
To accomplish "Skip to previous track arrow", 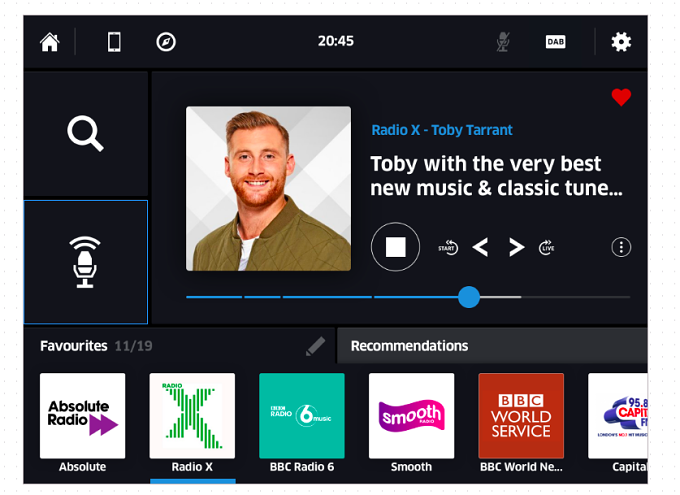I will point(481,247).
